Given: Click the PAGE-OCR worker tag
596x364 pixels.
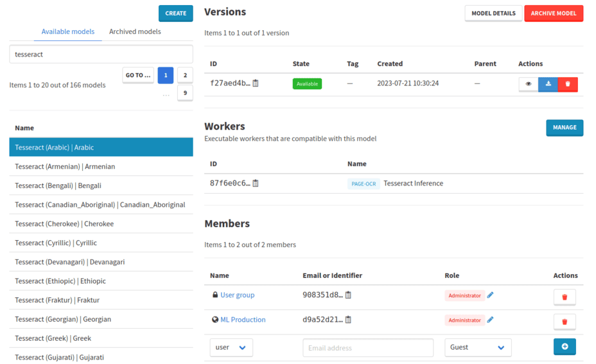Looking at the screenshot, I should 364,184.
